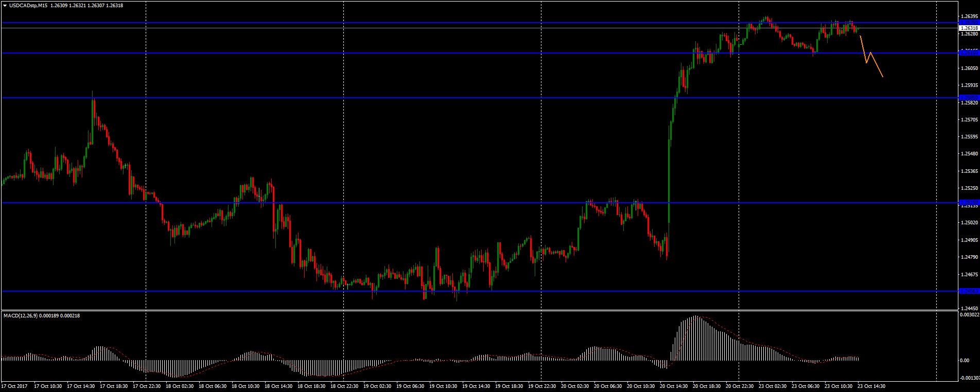Click the 18 Oct 06:30 time label
The height and width of the screenshot is (392, 980).
[x=213, y=386]
